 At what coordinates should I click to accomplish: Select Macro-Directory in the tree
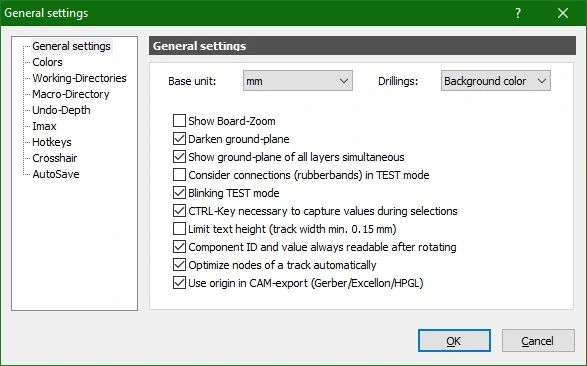click(71, 94)
